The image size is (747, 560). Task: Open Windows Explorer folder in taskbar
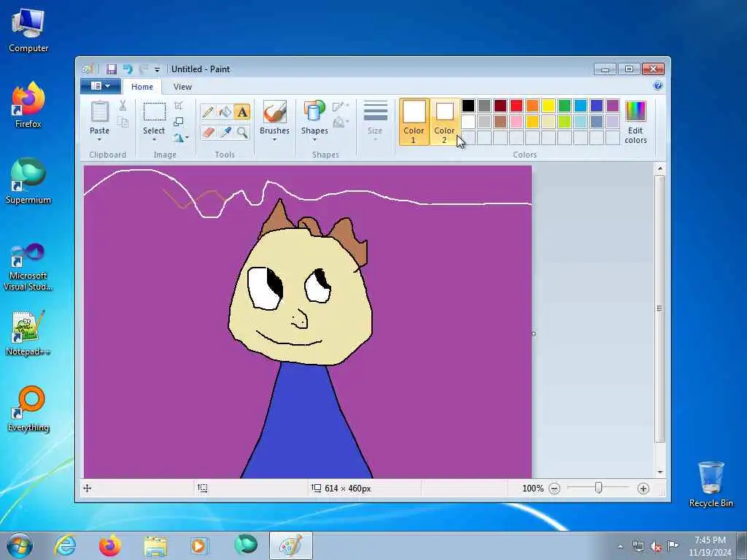point(155,545)
